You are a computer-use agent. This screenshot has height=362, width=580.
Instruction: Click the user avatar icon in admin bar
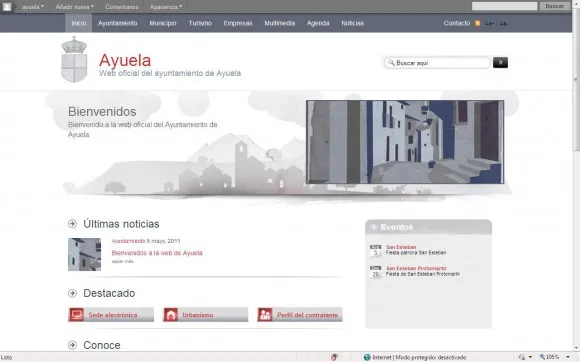[x=7, y=6]
